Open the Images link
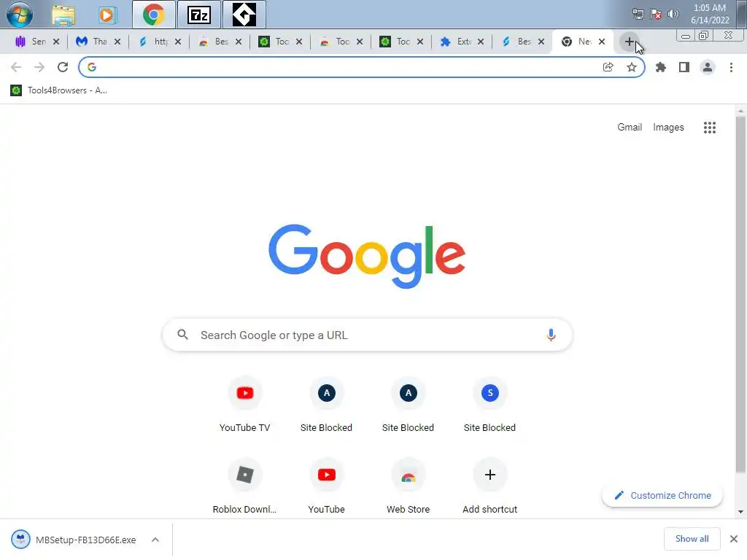This screenshot has width=747, height=560. tap(668, 127)
